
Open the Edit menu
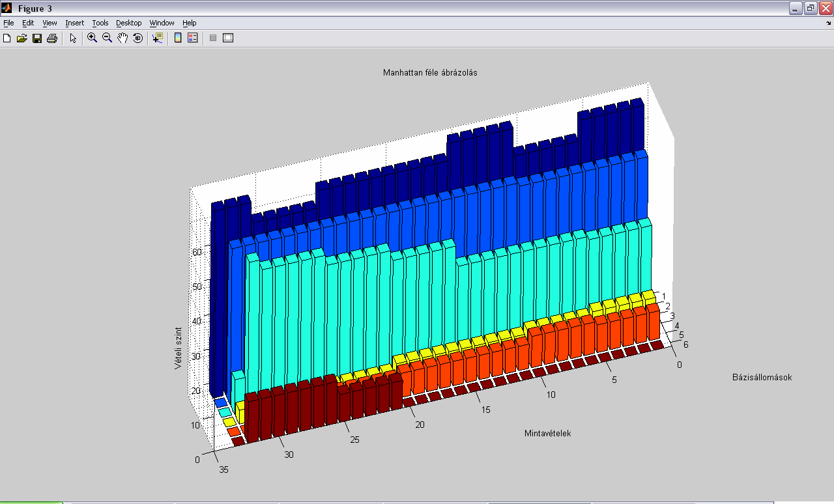click(x=28, y=23)
